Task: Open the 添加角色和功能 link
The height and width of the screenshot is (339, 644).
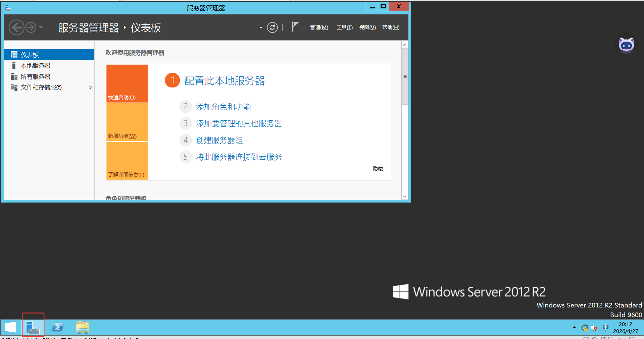Action: click(224, 107)
